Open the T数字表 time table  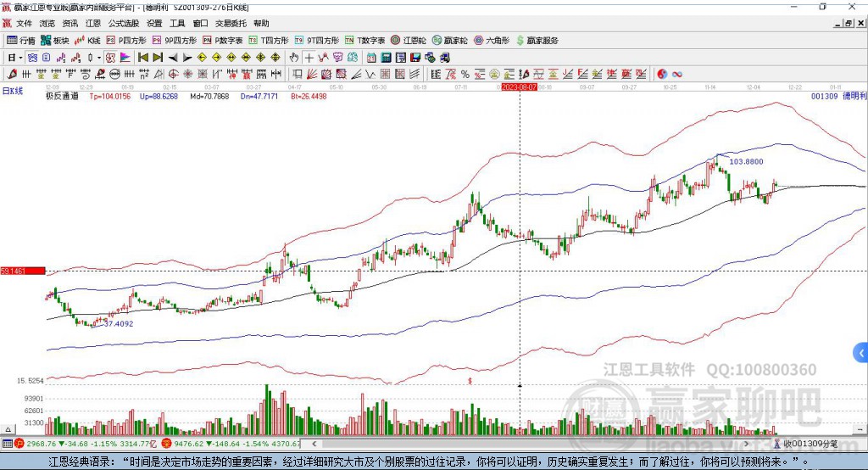click(364, 41)
